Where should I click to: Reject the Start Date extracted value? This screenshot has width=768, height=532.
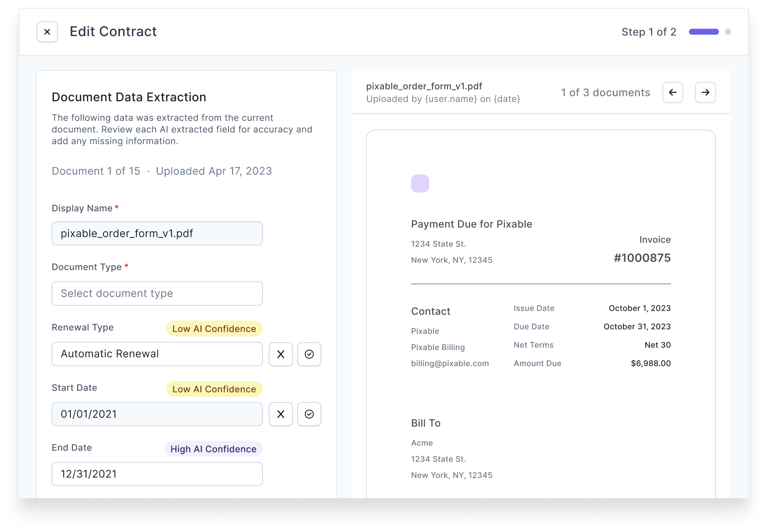tap(281, 414)
